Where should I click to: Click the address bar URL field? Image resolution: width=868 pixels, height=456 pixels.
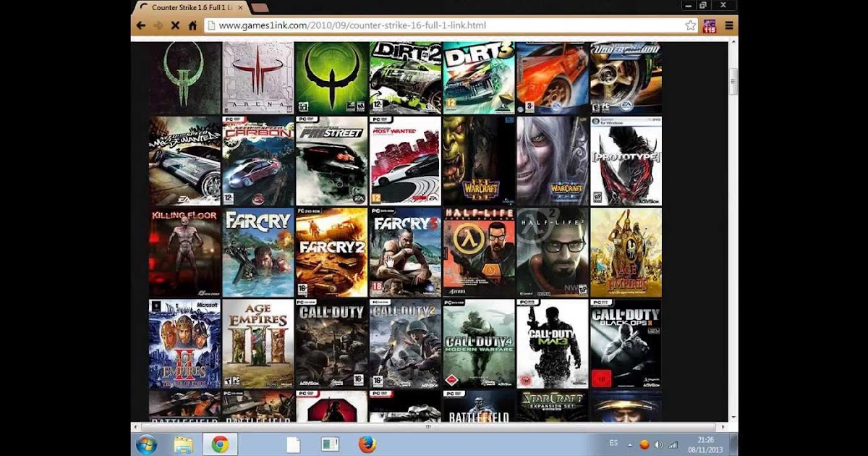(x=452, y=25)
